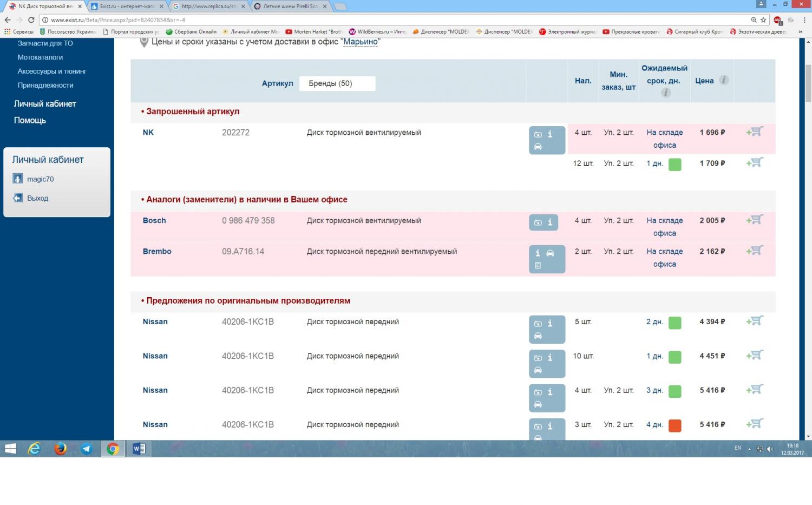Image resolution: width=812 pixels, height=505 pixels.
Task: Go back in browser history
Action: tap(7, 20)
